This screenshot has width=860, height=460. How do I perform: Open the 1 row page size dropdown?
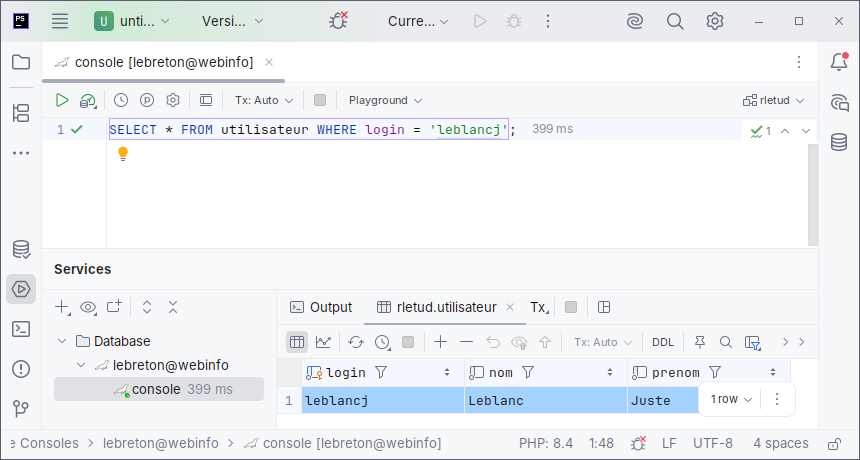tap(731, 399)
